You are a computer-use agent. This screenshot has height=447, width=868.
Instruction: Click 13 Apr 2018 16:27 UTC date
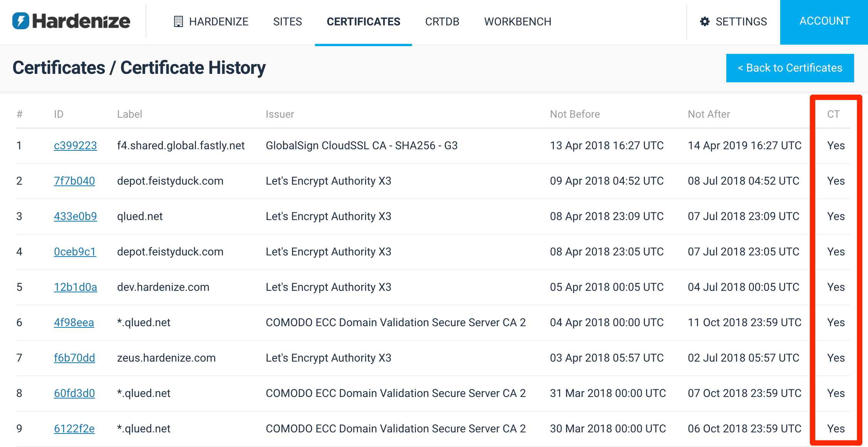tap(607, 145)
